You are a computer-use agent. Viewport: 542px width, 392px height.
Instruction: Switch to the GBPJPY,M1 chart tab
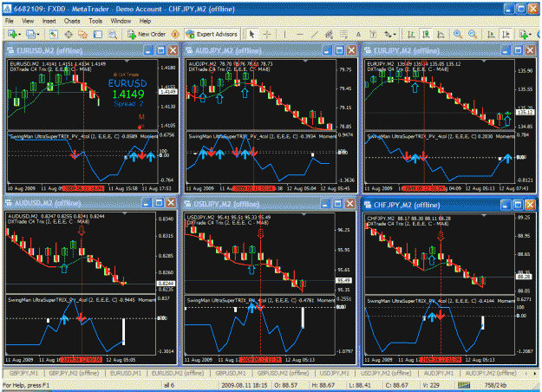pyautogui.click(x=24, y=374)
